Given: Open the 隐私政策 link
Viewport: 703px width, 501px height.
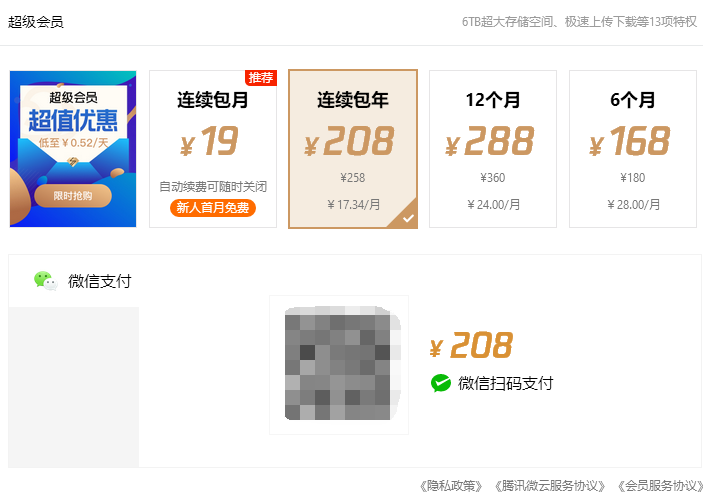Looking at the screenshot, I should [x=451, y=486].
